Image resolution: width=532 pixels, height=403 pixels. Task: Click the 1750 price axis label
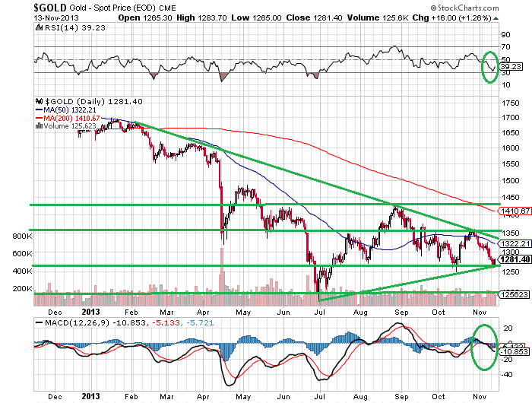click(x=510, y=103)
